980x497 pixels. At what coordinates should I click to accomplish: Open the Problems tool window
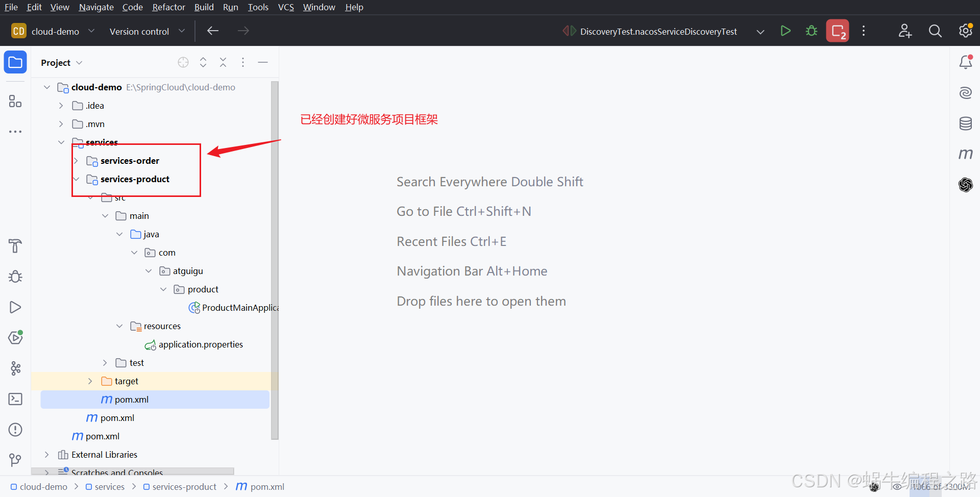click(15, 430)
